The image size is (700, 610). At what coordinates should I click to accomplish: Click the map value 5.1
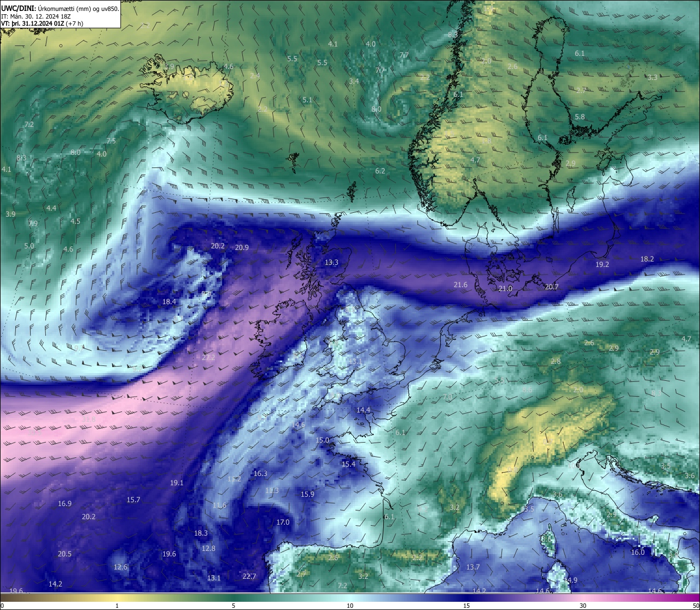coord(307,100)
